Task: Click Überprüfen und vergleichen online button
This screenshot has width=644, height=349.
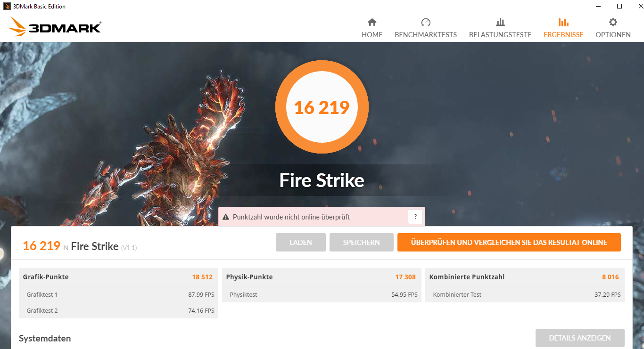Action: pyautogui.click(x=509, y=243)
